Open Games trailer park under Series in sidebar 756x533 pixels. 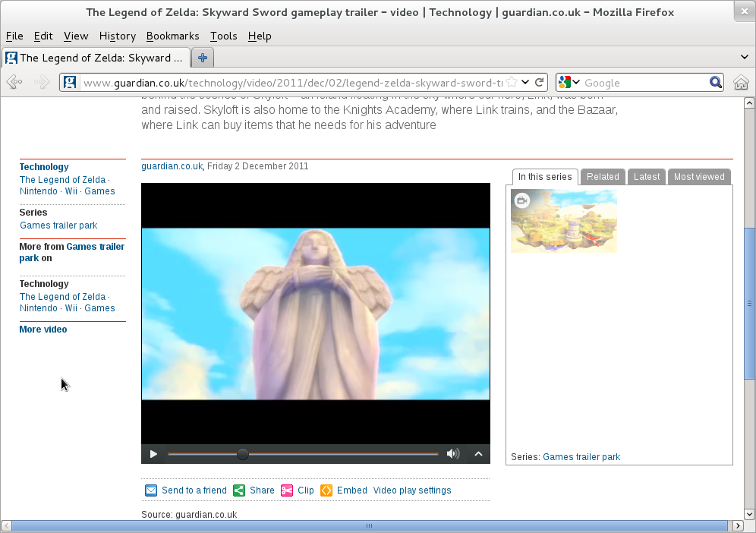coord(58,225)
